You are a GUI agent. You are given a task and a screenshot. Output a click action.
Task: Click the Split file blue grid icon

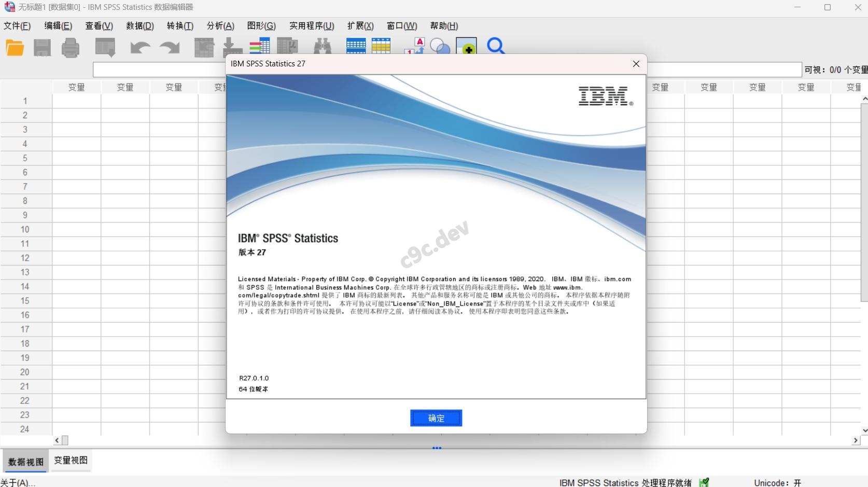click(x=356, y=46)
